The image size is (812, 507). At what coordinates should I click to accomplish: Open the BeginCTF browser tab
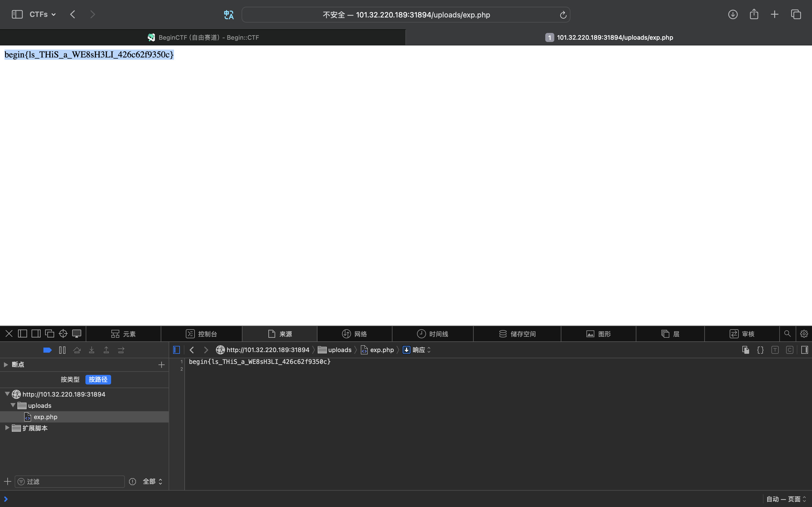pos(203,37)
